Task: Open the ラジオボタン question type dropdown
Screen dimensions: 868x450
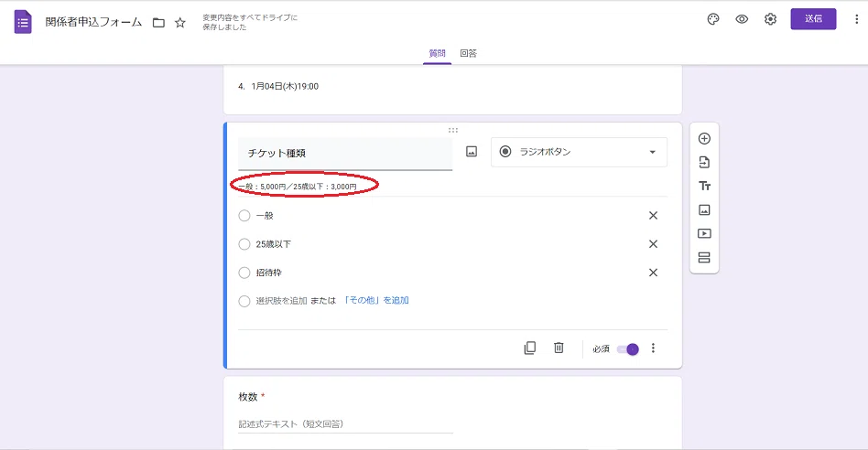Action: (x=579, y=152)
